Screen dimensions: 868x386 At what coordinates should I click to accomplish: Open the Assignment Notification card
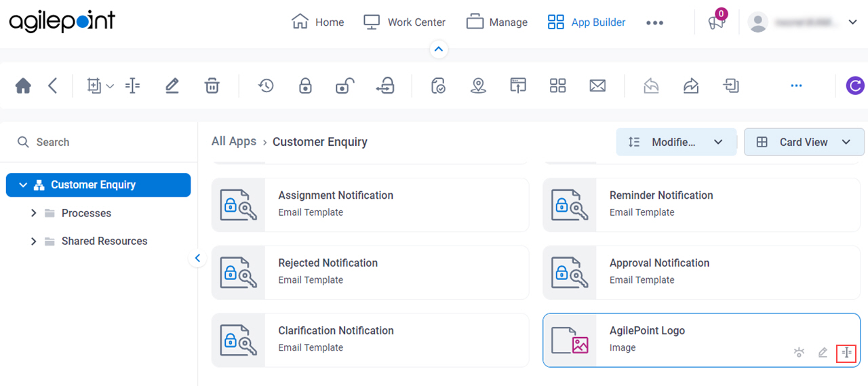tap(370, 205)
